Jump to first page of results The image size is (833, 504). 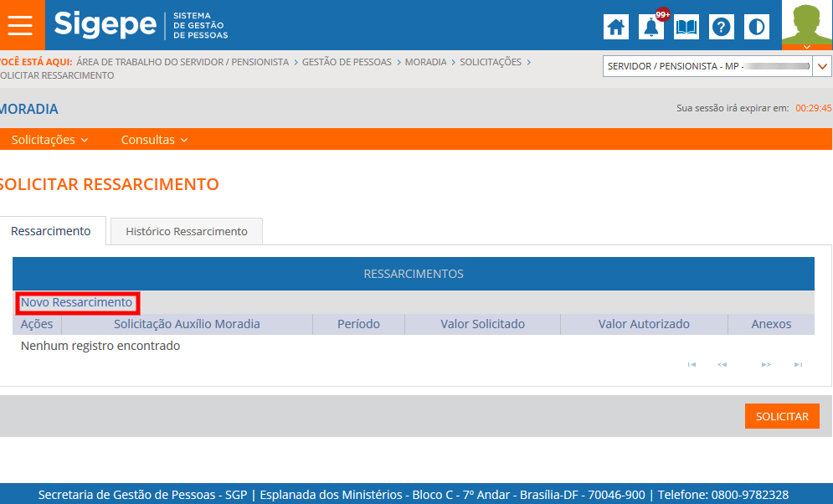pyautogui.click(x=692, y=365)
